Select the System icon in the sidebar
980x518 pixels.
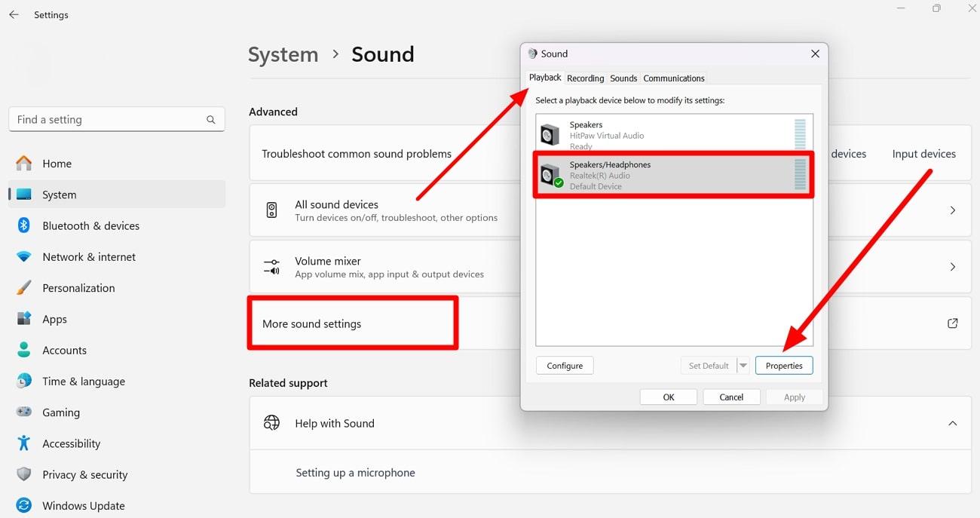(25, 194)
